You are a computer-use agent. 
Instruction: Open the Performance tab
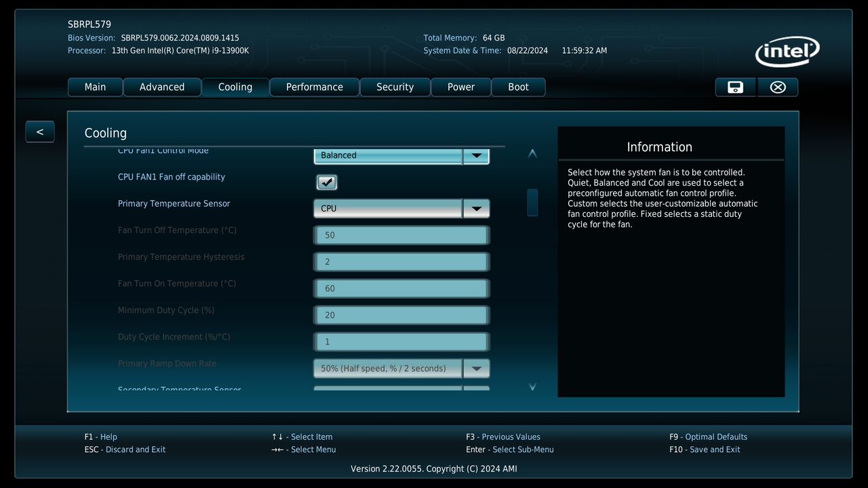315,87
